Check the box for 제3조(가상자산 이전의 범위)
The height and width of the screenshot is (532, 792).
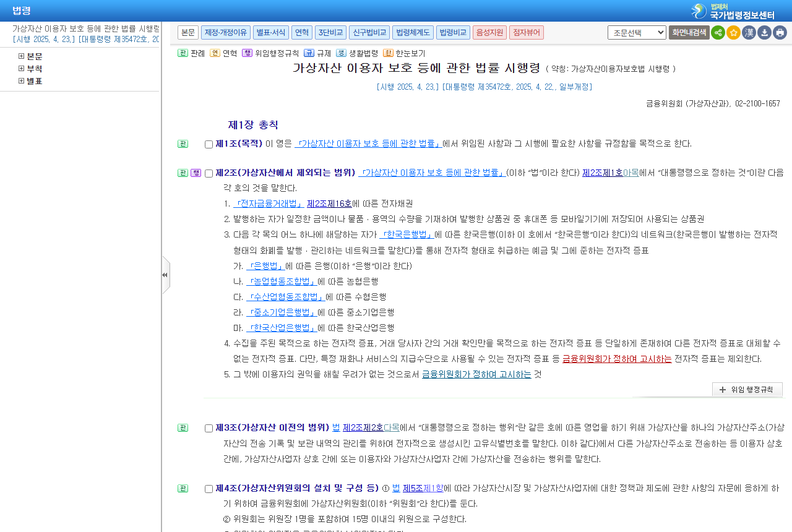(209, 428)
